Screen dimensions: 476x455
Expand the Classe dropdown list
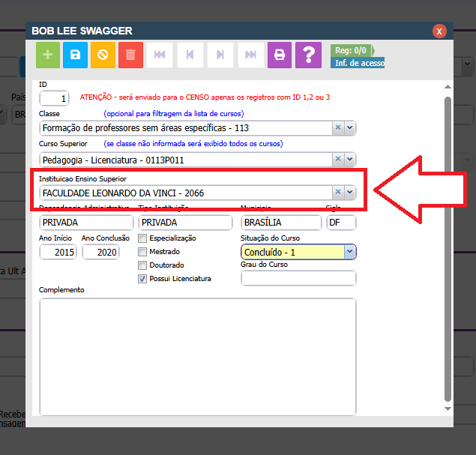349,128
